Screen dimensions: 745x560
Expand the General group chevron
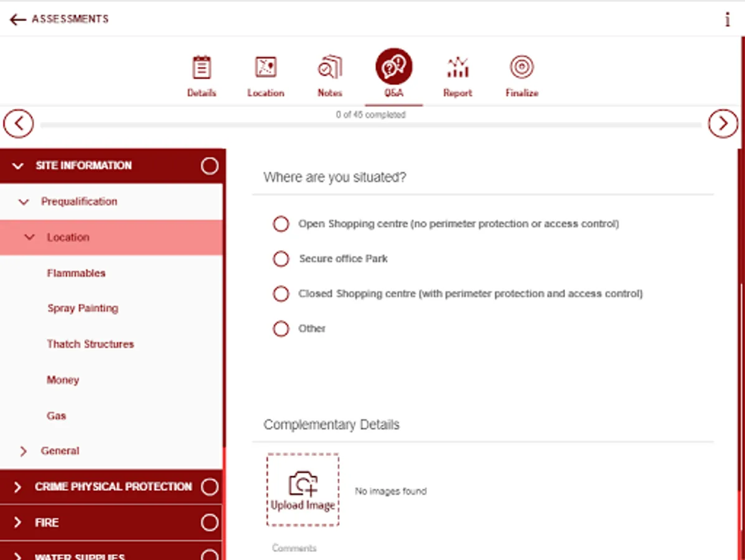23,451
